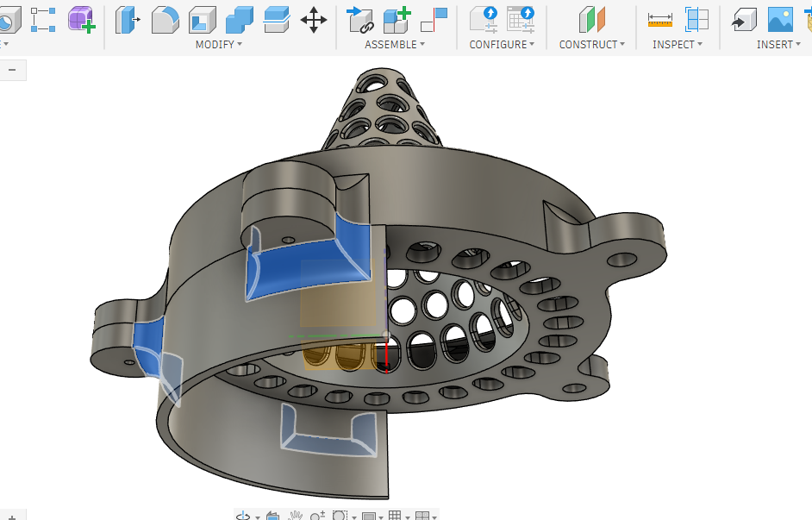Image resolution: width=812 pixels, height=520 pixels.
Task: Click the Create Form purple icon
Action: coord(81,19)
